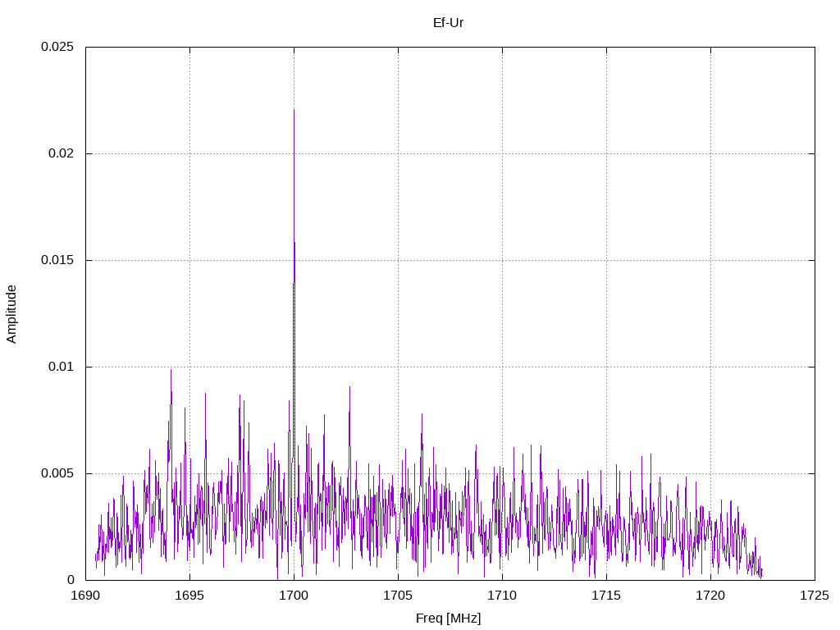Click the plot title 'Ef-Ur'
This screenshot has height=630, width=840.
pos(448,22)
